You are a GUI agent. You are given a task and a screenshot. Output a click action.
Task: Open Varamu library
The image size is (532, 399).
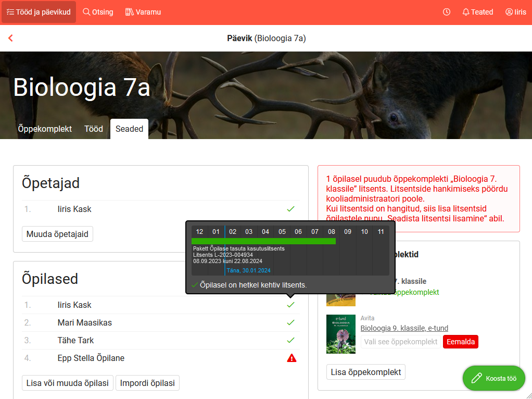[x=143, y=12]
